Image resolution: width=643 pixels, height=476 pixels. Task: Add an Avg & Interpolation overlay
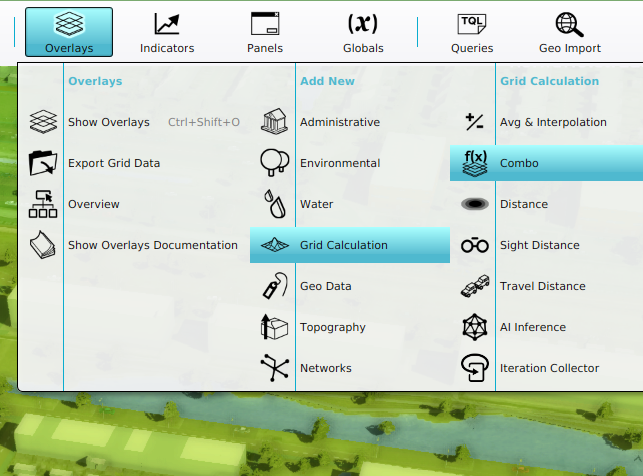click(x=552, y=122)
